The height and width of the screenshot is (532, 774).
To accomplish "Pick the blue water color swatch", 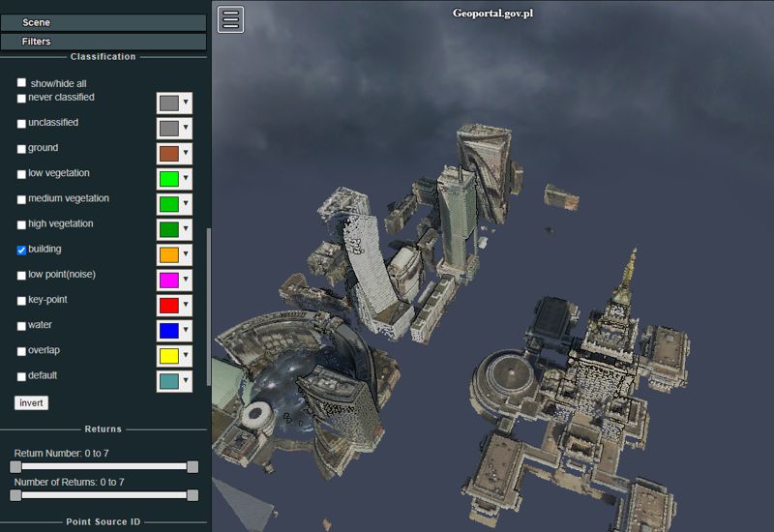I will (169, 331).
